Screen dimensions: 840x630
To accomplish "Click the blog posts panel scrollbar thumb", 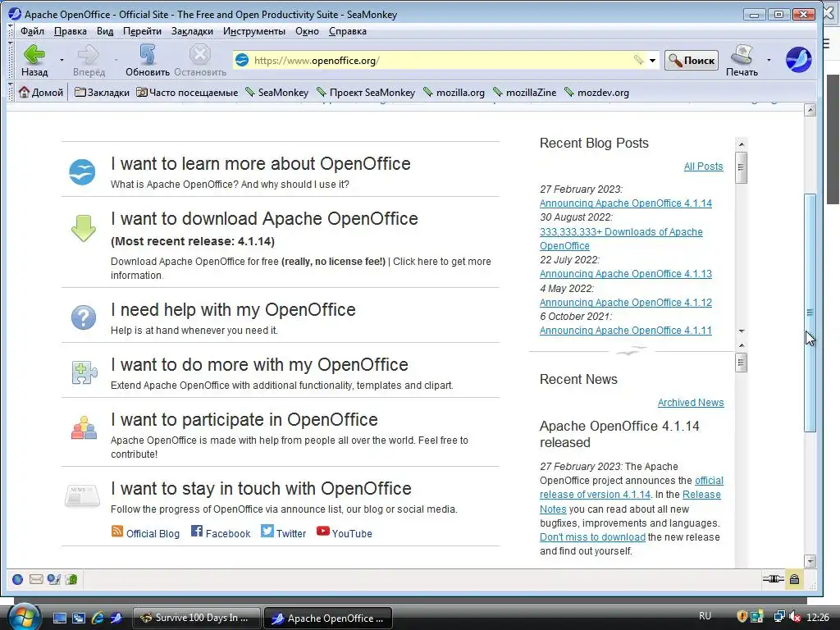I will point(741,167).
